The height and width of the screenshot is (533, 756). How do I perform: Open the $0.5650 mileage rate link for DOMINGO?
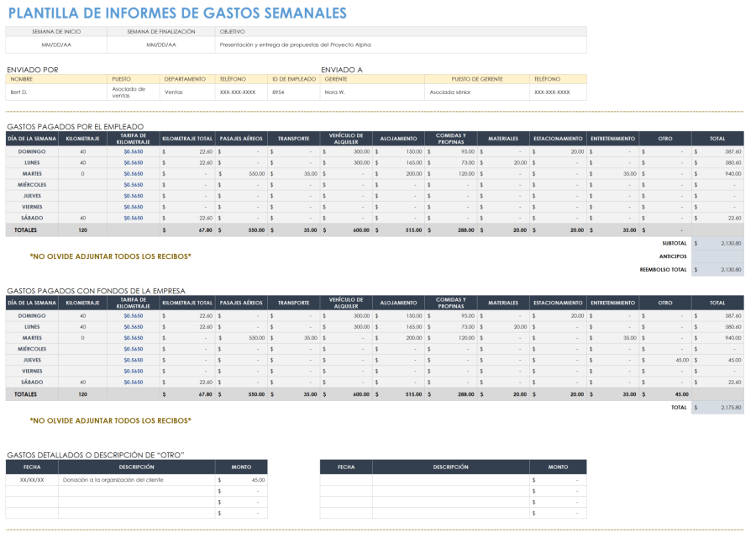(x=134, y=151)
